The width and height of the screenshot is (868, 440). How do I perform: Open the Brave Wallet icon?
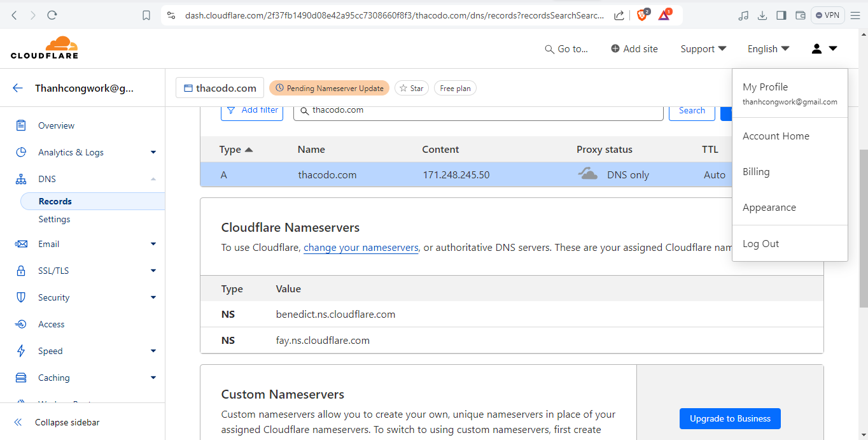[801, 15]
